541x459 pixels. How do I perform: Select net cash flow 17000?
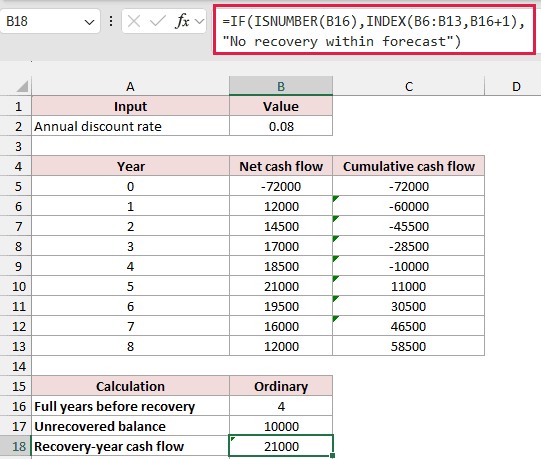281,246
